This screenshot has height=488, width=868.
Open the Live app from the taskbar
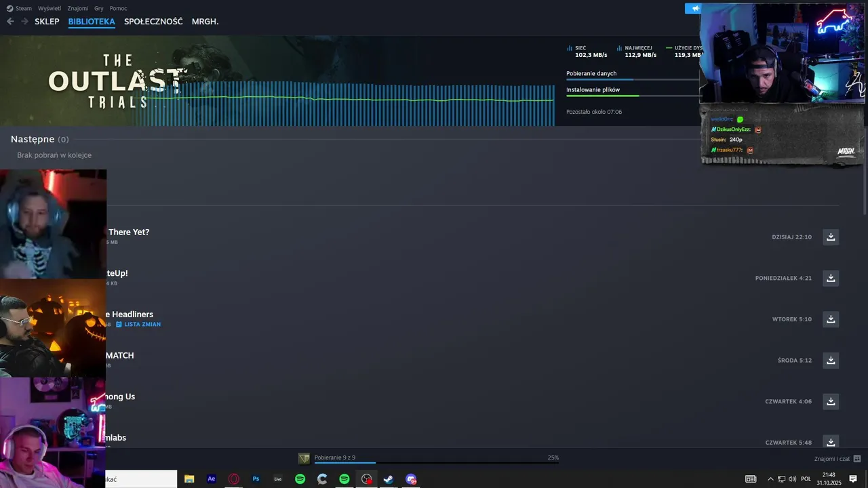pyautogui.click(x=278, y=479)
